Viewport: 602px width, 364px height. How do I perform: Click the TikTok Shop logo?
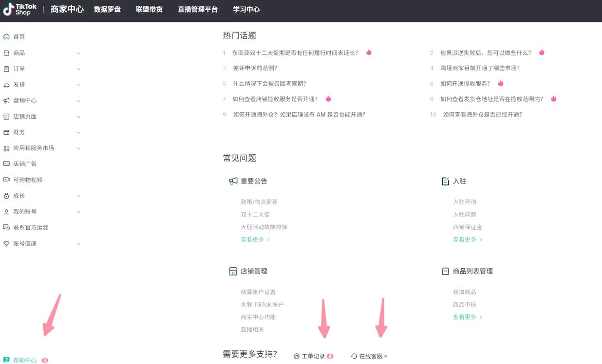coord(19,10)
